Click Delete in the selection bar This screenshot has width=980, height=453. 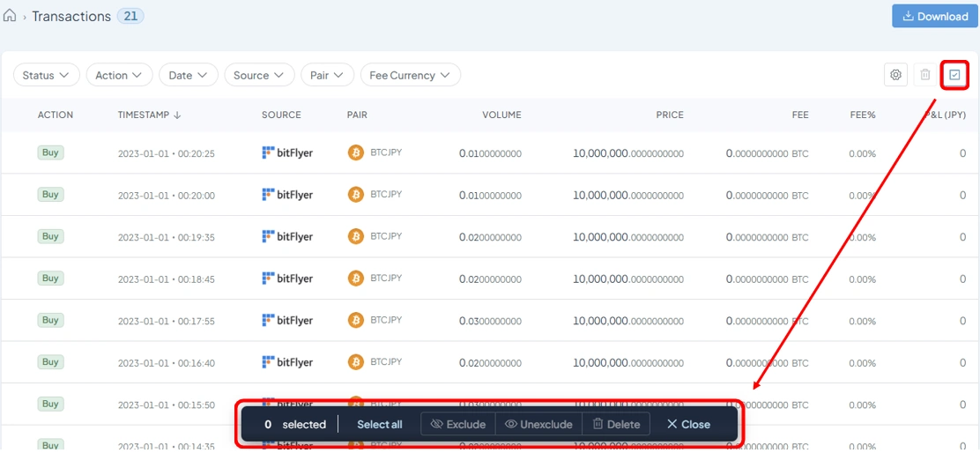click(x=616, y=424)
